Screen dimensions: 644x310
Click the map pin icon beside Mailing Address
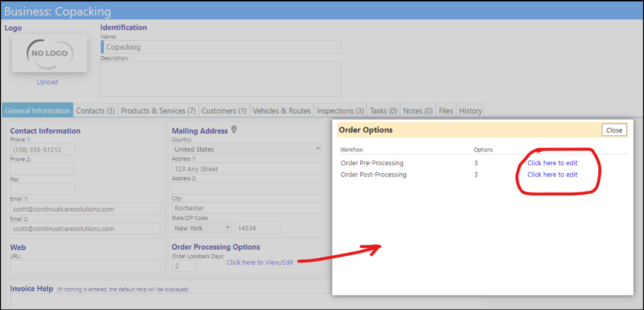click(x=234, y=130)
